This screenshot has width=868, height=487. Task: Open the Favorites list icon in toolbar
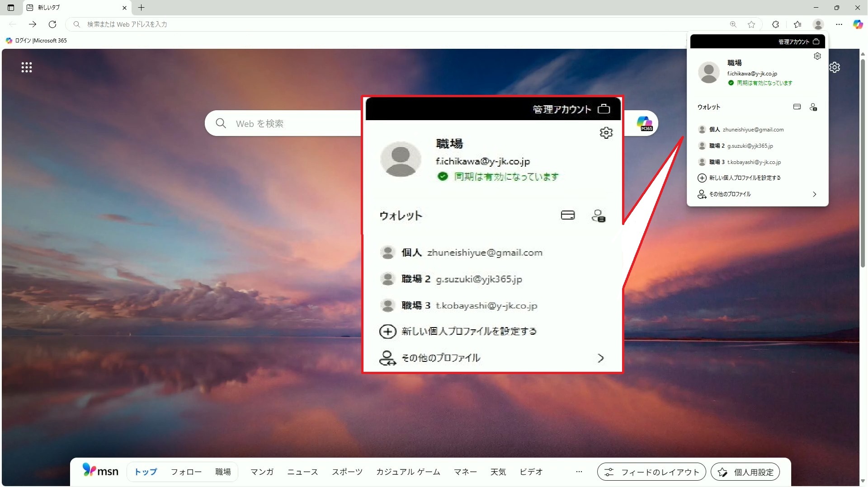[797, 24]
